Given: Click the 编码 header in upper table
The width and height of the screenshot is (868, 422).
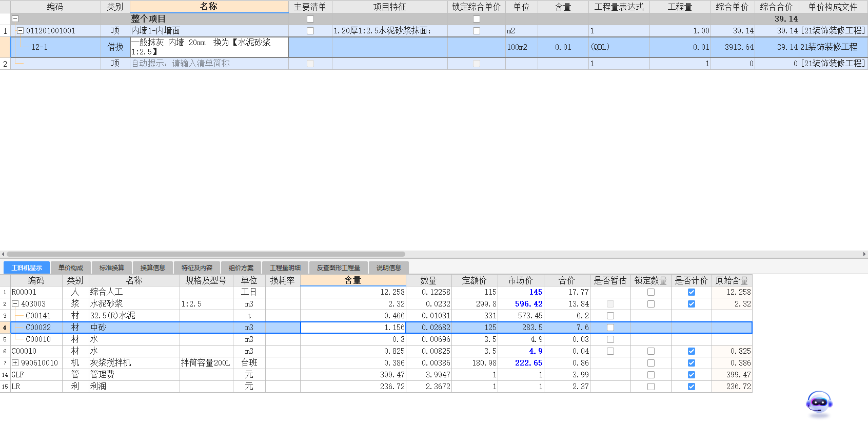Looking at the screenshot, I should (55, 7).
